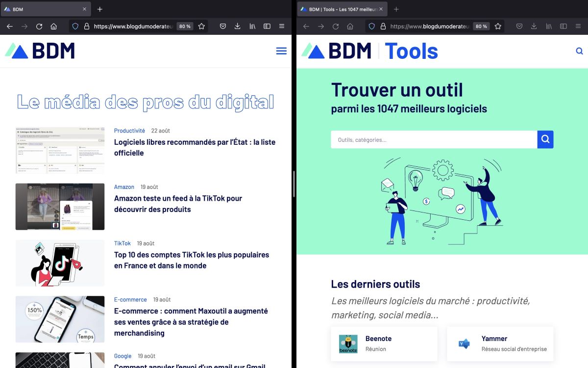This screenshot has width=588, height=368.
Task: Click the Beenote bee logo icon
Action: [x=348, y=344]
